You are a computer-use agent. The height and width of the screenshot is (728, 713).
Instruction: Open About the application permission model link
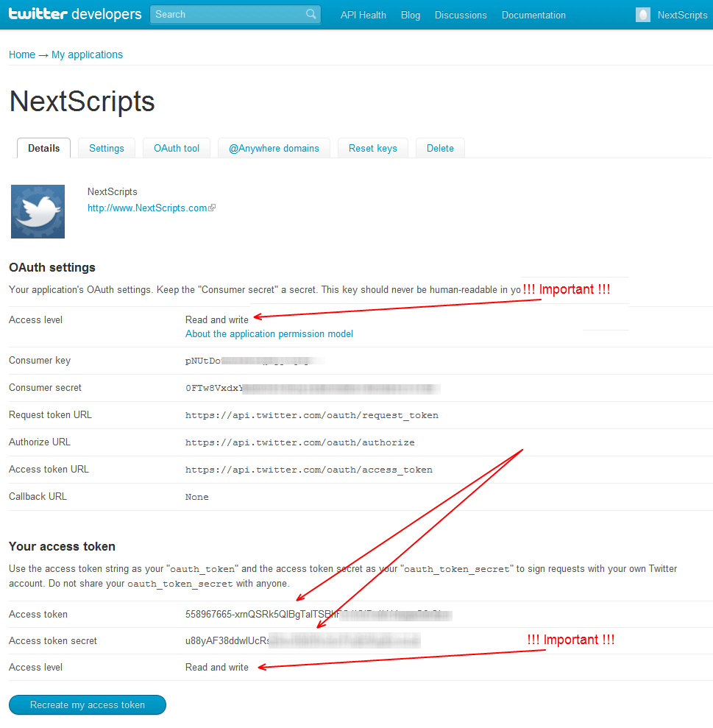tap(269, 334)
